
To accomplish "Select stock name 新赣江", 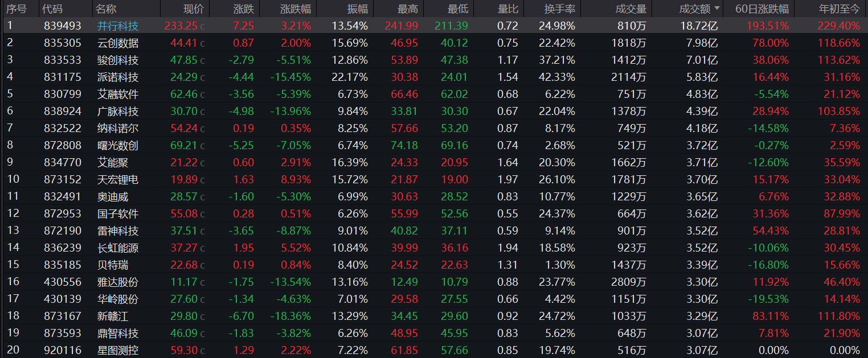I will point(113,316).
